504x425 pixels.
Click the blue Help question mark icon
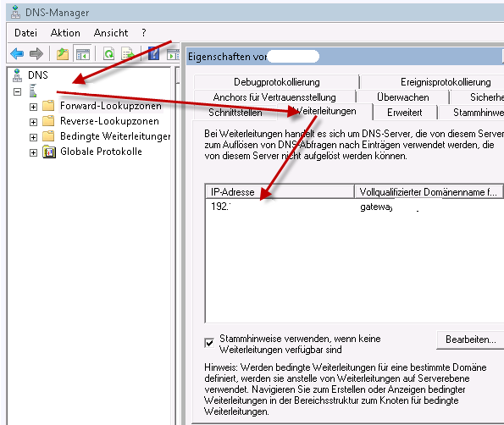pos(153,53)
